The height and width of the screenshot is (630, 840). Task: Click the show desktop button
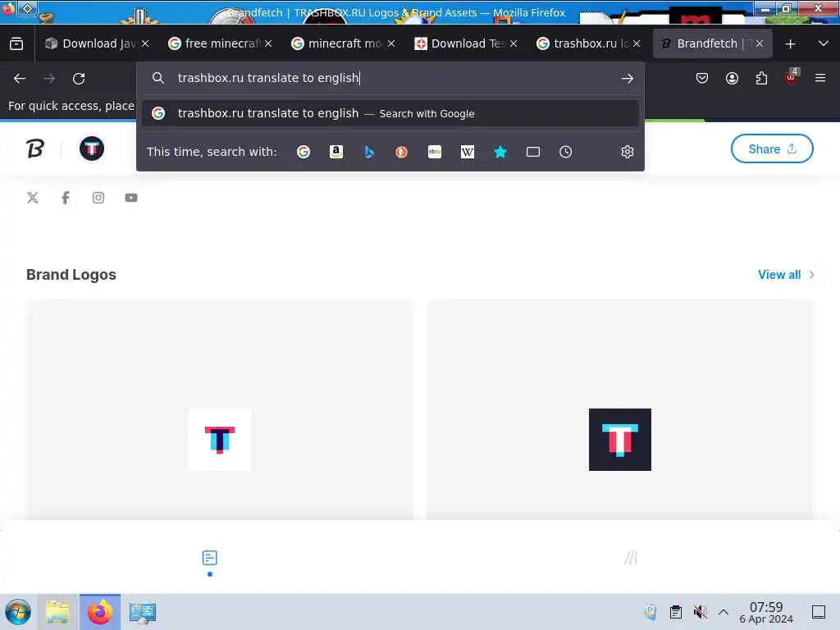click(x=819, y=612)
